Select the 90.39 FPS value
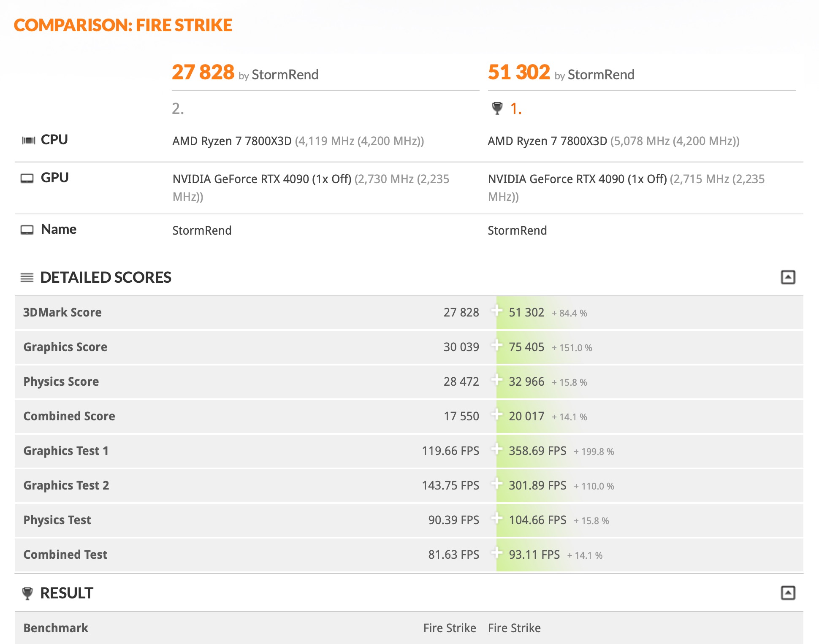The image size is (819, 644). tap(454, 520)
